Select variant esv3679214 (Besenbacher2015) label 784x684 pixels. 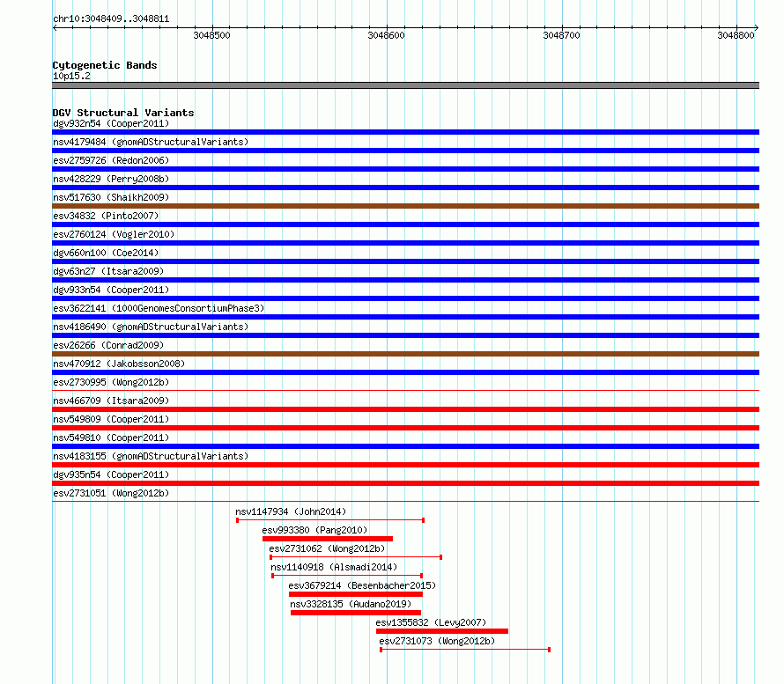tap(362, 585)
